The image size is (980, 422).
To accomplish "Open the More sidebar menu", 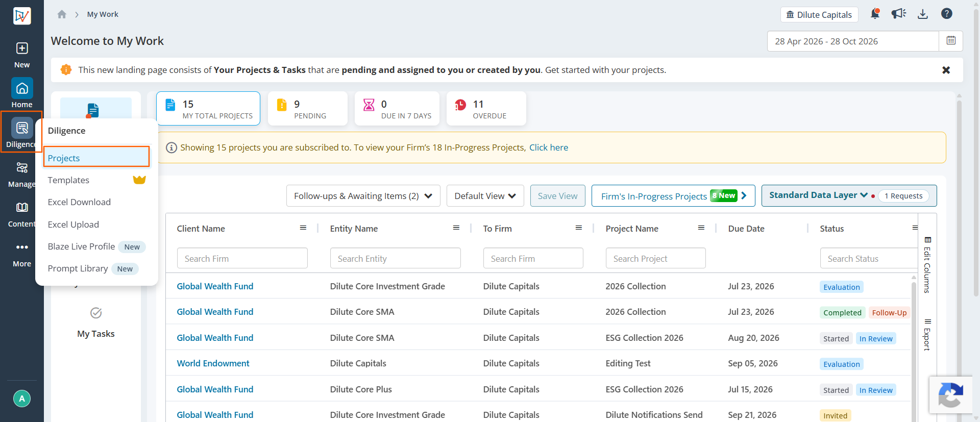I will [x=22, y=254].
